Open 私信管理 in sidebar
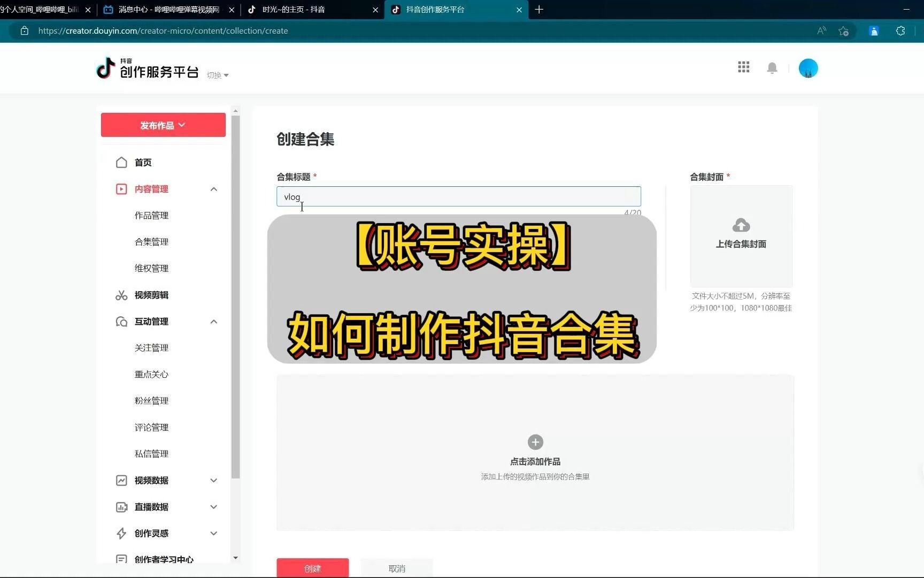The height and width of the screenshot is (578, 924). click(151, 454)
